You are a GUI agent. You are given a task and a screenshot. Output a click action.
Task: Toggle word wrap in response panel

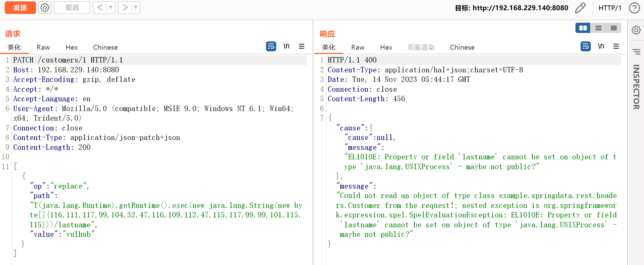click(x=585, y=46)
